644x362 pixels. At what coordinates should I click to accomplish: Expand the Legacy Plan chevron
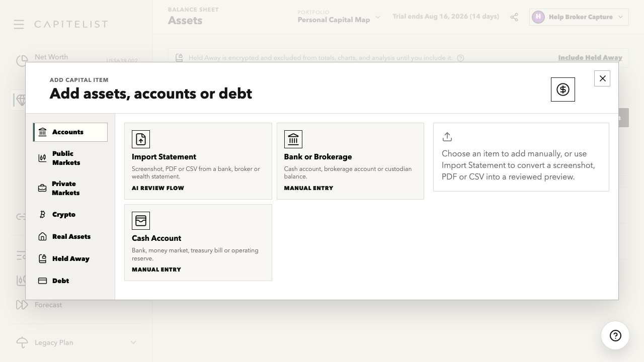(x=133, y=342)
